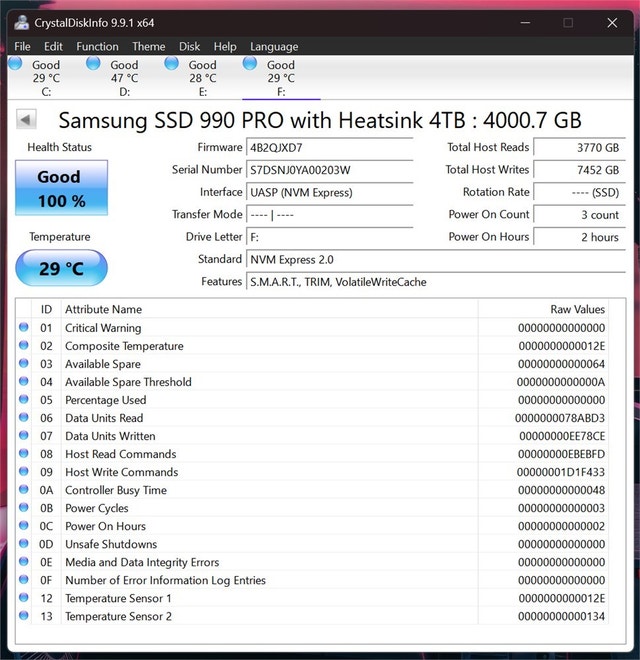Click the 29 °C temperature button

point(61,268)
